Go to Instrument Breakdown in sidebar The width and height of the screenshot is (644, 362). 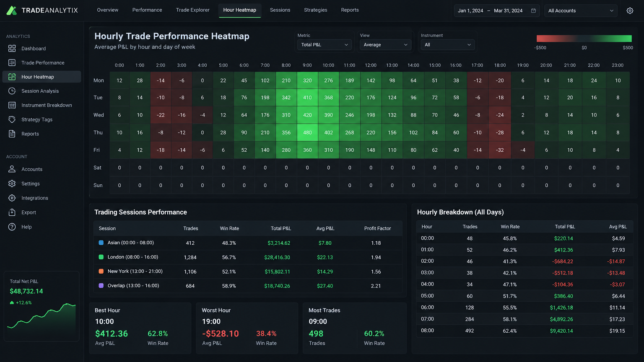click(x=42, y=105)
